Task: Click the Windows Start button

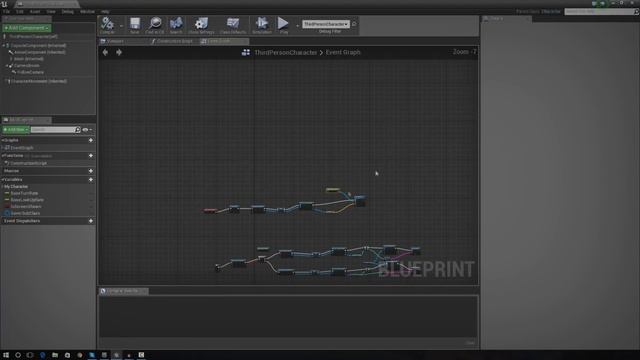Action: (6, 355)
